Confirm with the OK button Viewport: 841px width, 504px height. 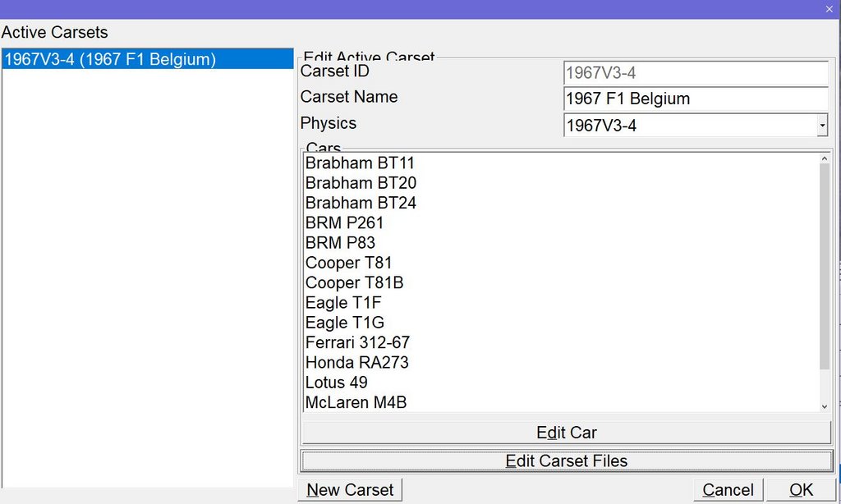801,490
